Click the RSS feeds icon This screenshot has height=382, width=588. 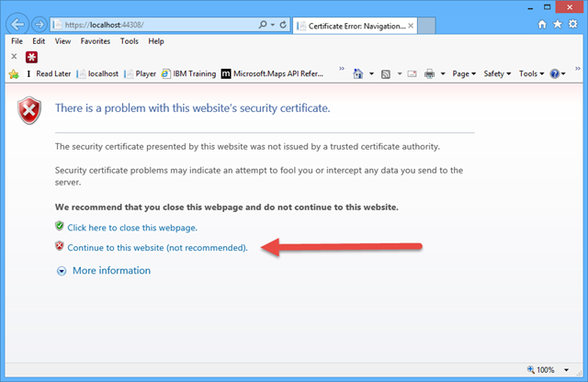click(386, 73)
